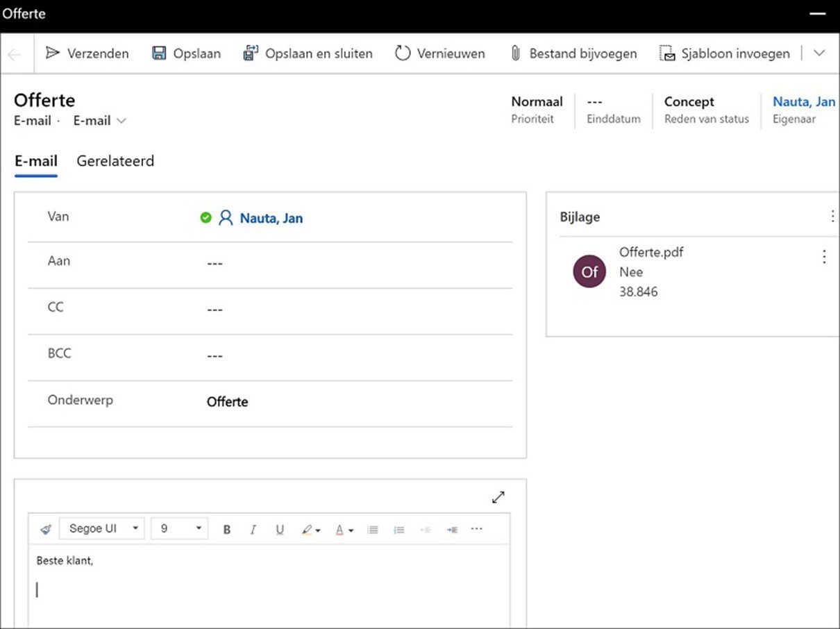Click the Opslaan floppy disk icon

click(x=159, y=53)
